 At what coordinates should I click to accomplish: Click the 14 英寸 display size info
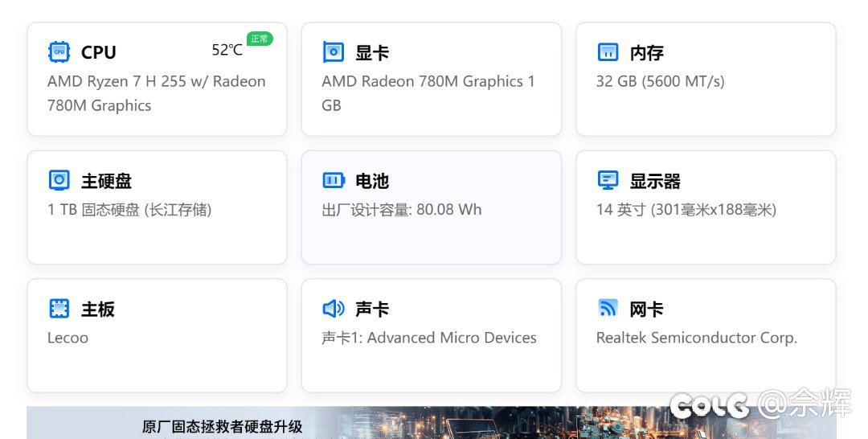(686, 210)
